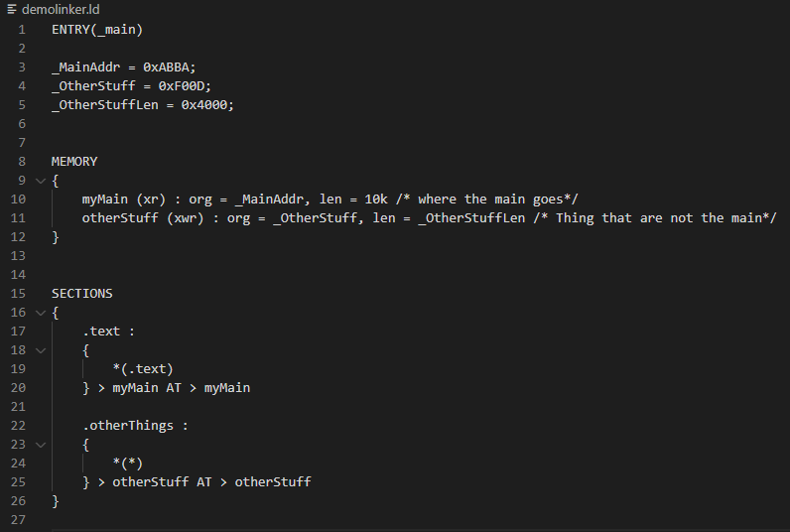
Task: Click the .otherThings section name
Action: tap(128, 426)
